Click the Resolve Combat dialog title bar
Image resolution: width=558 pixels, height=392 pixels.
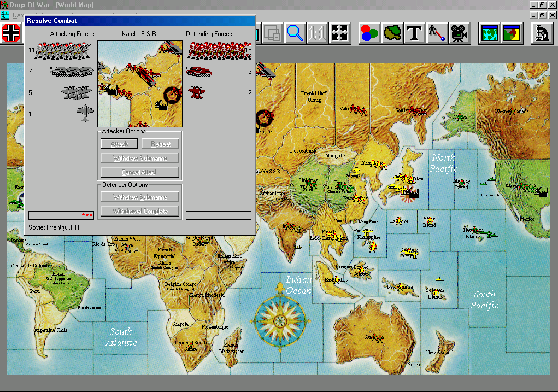(x=140, y=21)
